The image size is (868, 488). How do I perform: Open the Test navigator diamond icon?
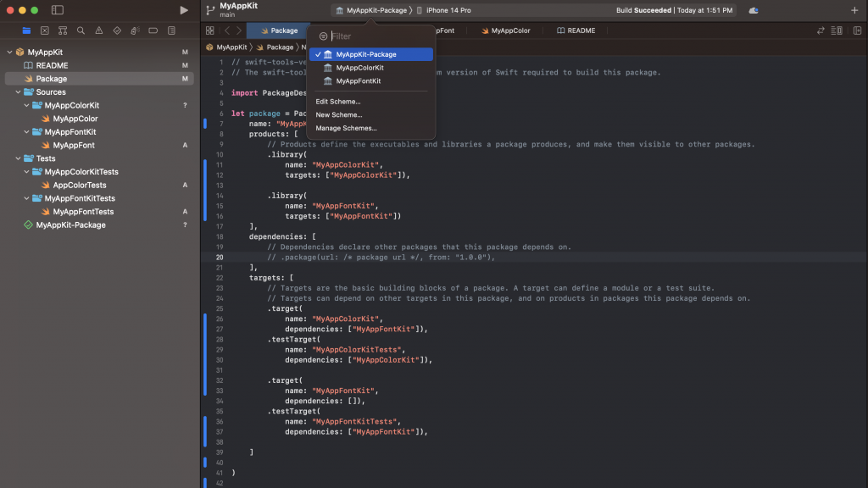[x=117, y=30]
